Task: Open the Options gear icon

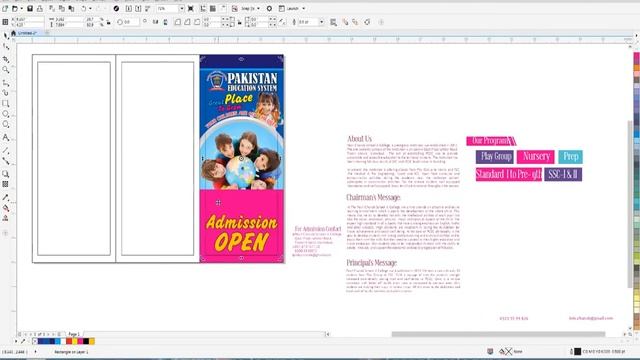Action: pyautogui.click(x=269, y=9)
